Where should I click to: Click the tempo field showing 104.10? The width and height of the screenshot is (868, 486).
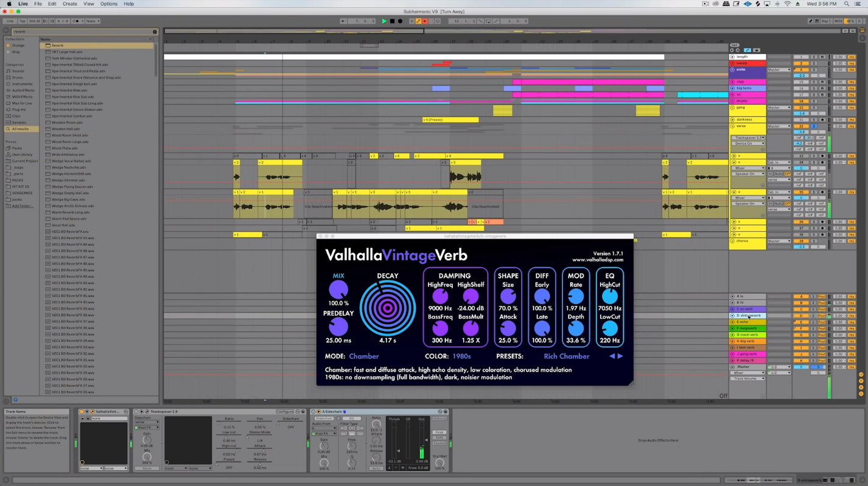[x=35, y=21]
